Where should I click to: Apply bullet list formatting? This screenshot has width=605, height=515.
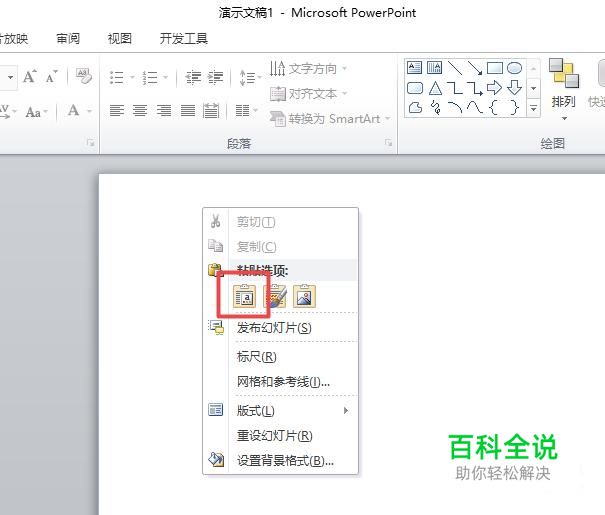coord(117,78)
